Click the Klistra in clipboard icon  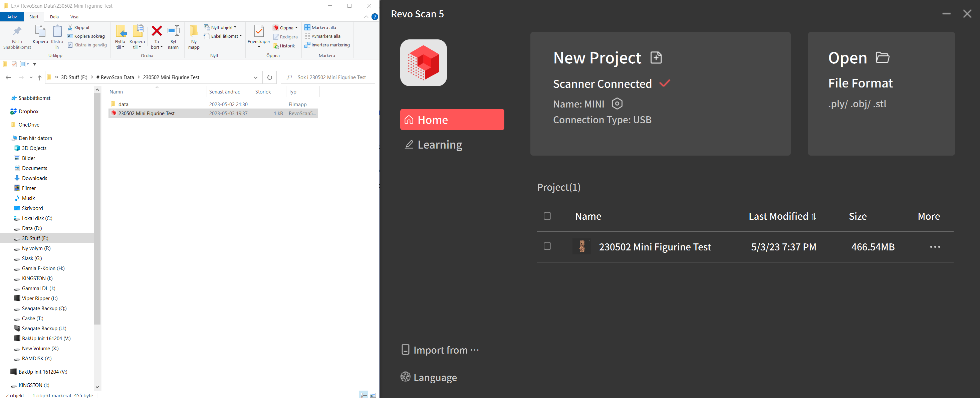point(57,31)
